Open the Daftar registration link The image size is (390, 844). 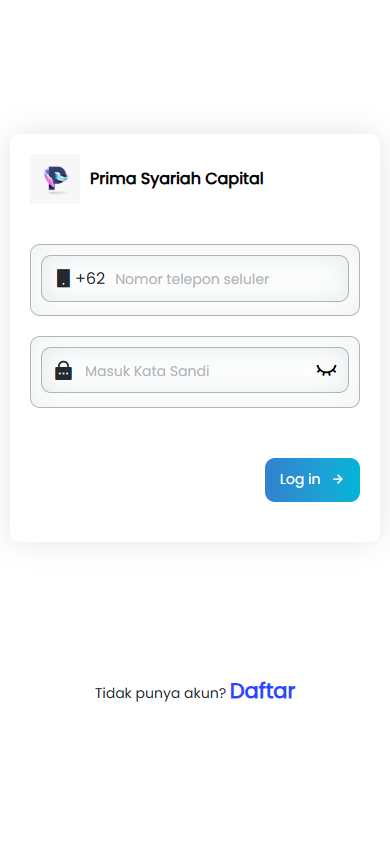coord(263,691)
